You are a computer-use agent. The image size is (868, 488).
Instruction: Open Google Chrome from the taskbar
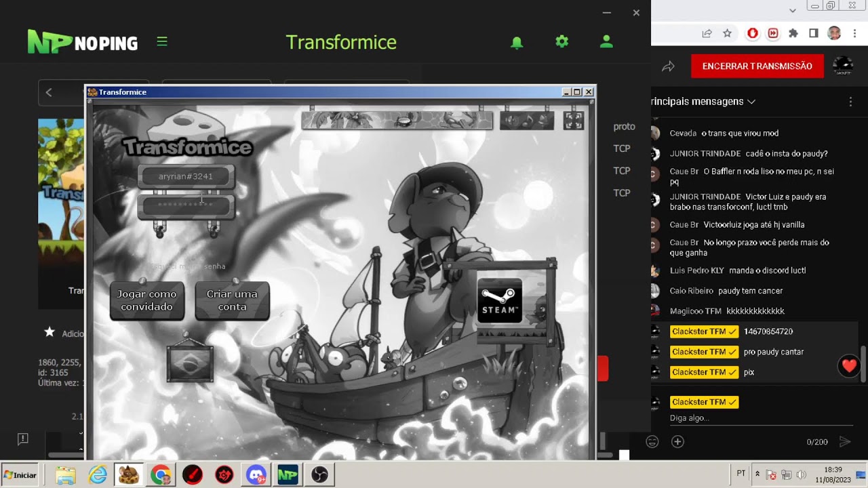161,475
